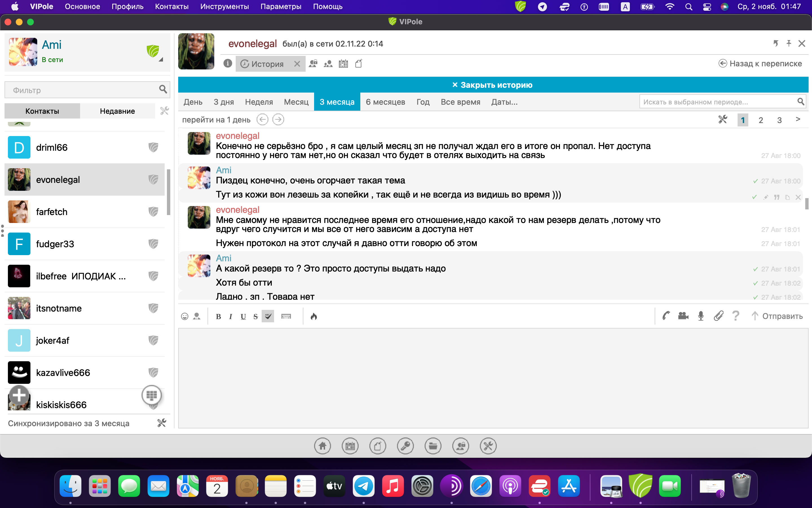Toggle underline formatting
Viewport: 812px width, 508px height.
point(243,316)
